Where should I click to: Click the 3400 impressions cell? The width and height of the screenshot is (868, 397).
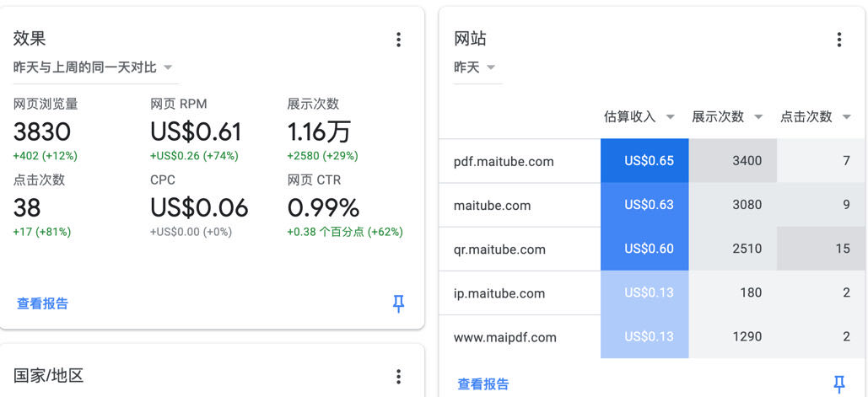coord(733,161)
